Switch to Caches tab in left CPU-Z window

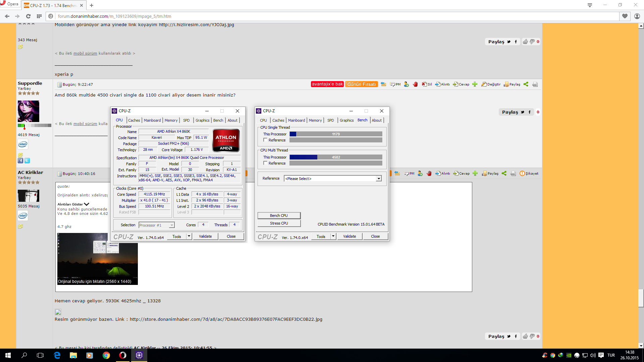[x=134, y=120]
